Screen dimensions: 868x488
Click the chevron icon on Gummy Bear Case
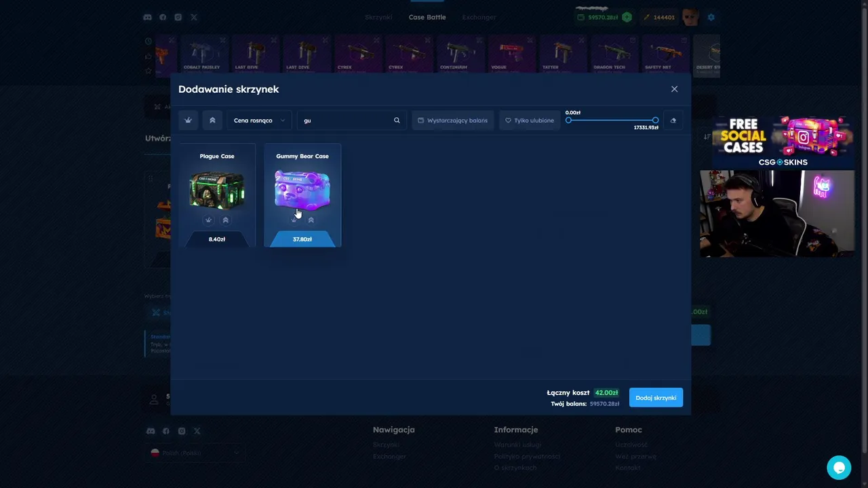[311, 220]
